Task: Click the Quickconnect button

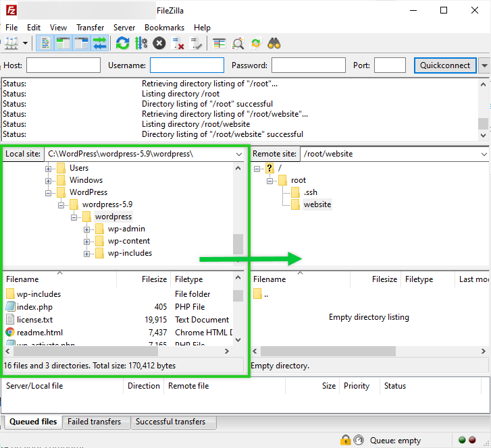Action: coord(444,65)
